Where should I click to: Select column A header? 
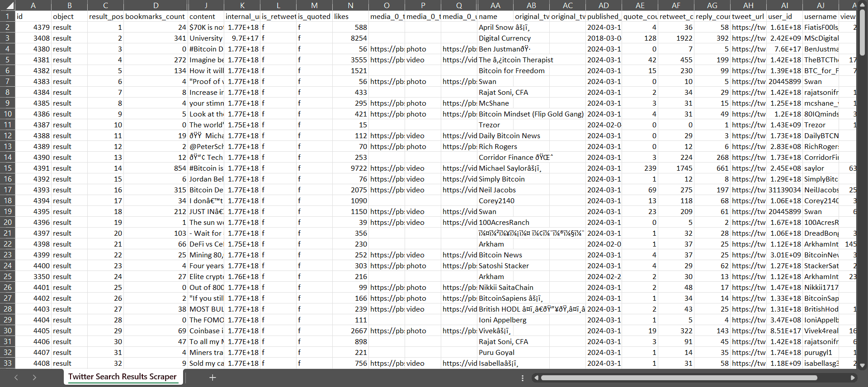tap(33, 5)
